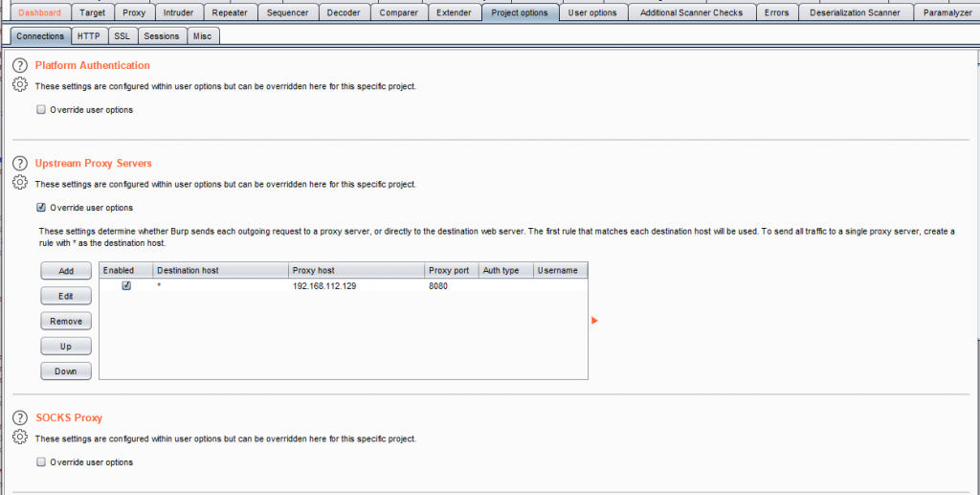Select the SSL sub-tab
Screen dimensions: 980x495
122,36
